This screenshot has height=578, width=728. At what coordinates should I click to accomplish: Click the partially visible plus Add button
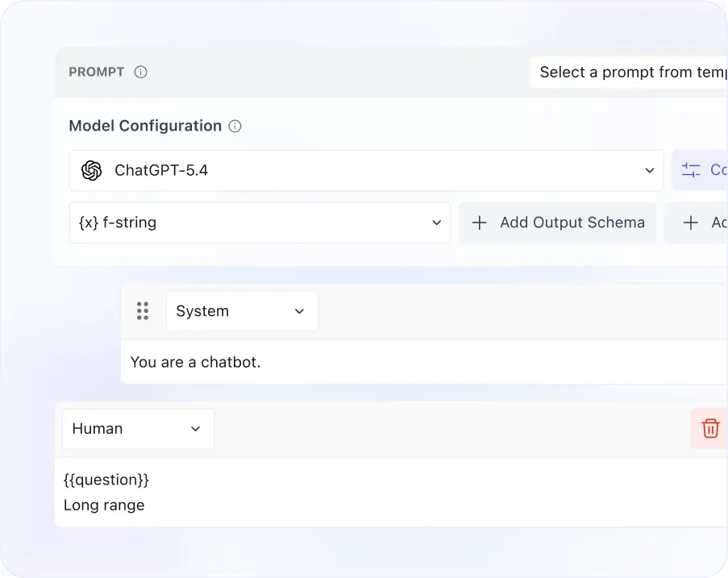[x=697, y=222]
